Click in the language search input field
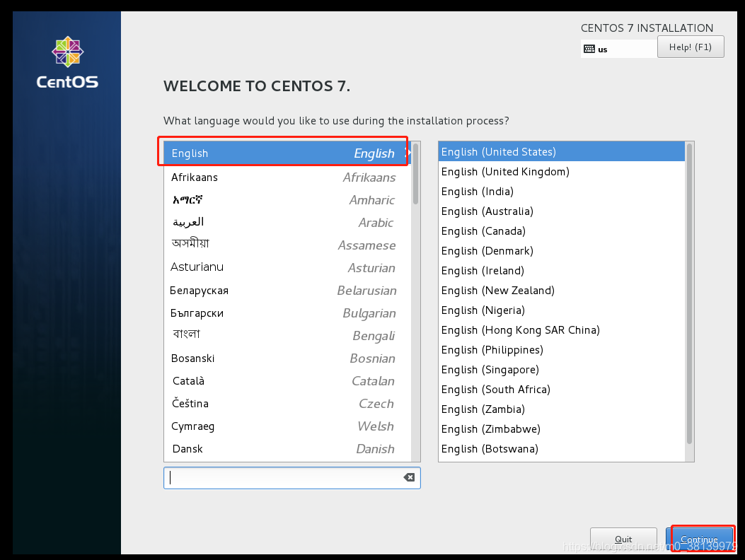 291,478
